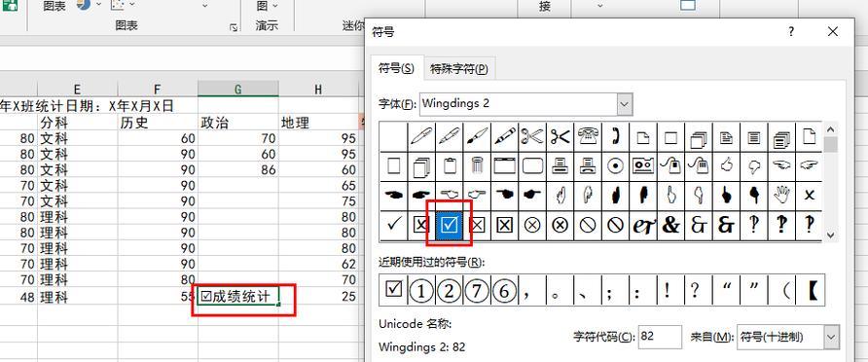This screenshot has width=868, height=362.
Task: Select the thumbs-up hand symbol
Action: click(x=726, y=165)
